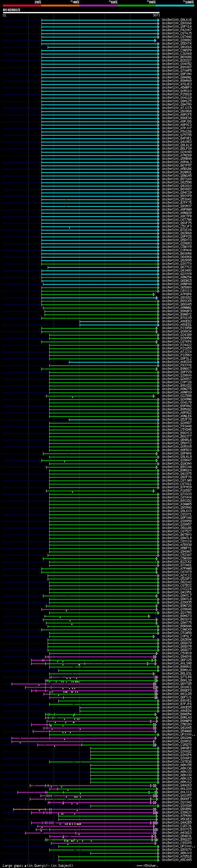Click the purple ~60% identity legend segment
The width and height of the screenshot is (197, 868).
point(98,6)
